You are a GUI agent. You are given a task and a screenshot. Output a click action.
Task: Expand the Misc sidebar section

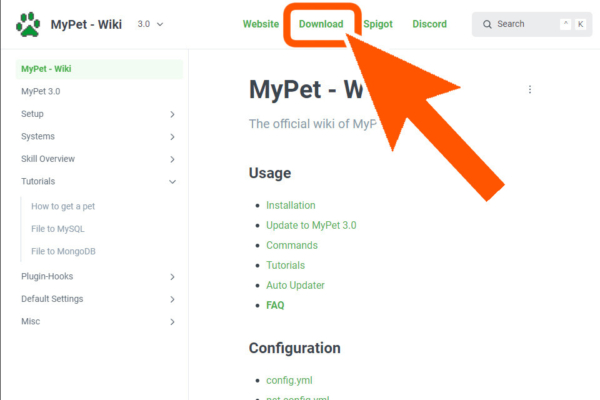click(x=172, y=322)
